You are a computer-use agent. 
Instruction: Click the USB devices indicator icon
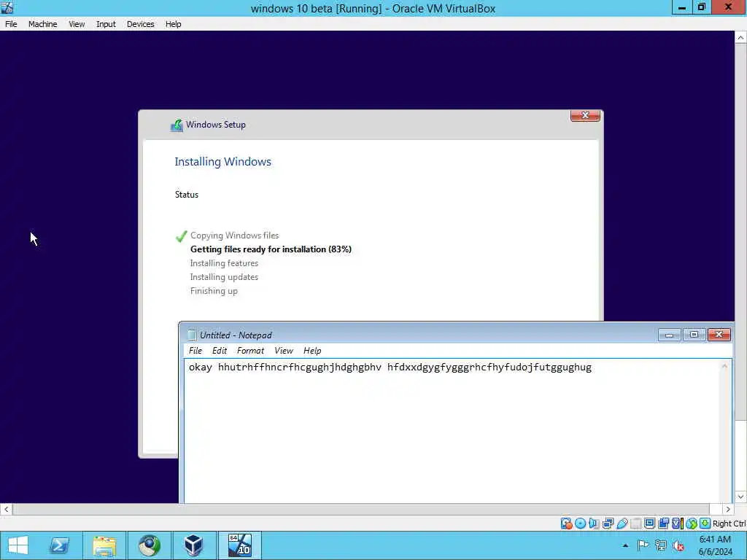622,524
